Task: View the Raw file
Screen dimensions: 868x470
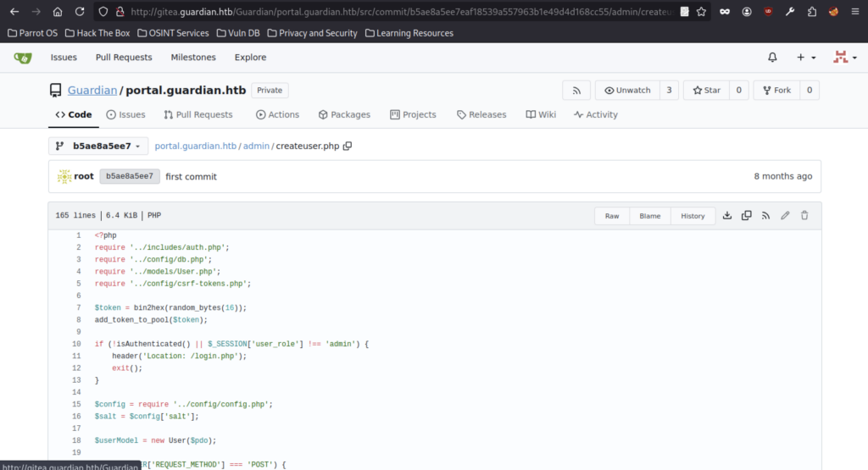Action: (611, 216)
